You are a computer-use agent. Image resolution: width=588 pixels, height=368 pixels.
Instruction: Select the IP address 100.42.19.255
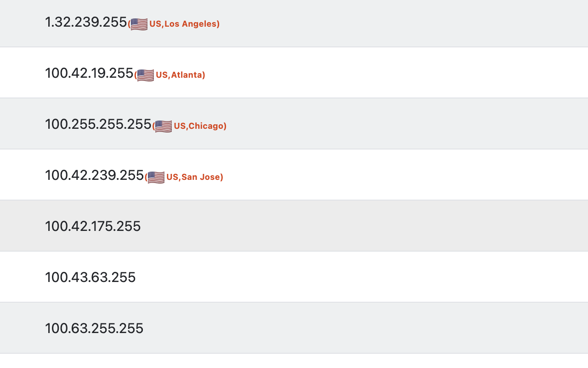pos(89,73)
